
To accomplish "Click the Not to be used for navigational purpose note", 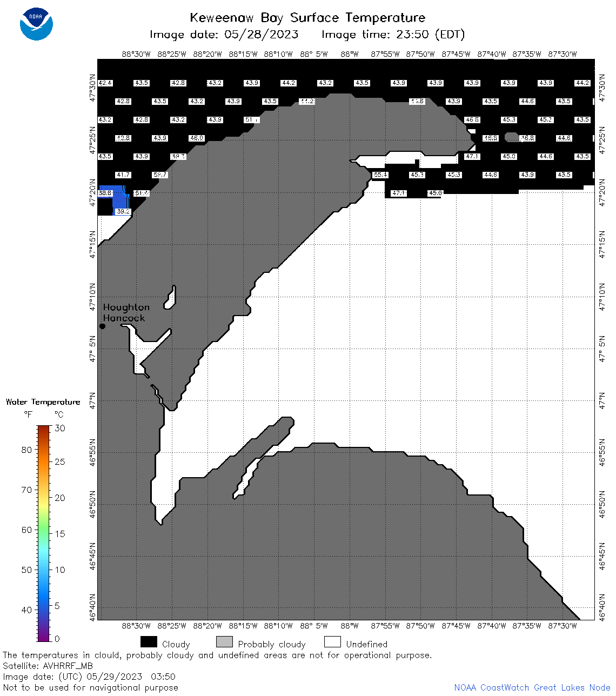I will tap(90, 687).
